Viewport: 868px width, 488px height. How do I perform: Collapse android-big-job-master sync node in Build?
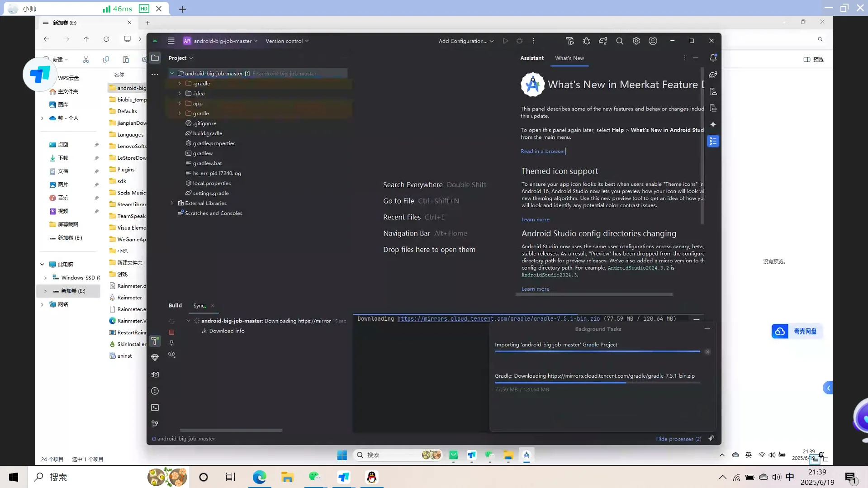tap(188, 321)
